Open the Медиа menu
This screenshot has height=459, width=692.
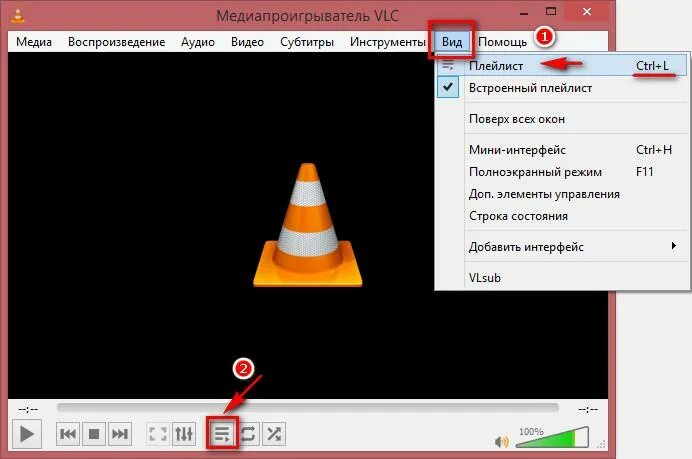coord(34,42)
